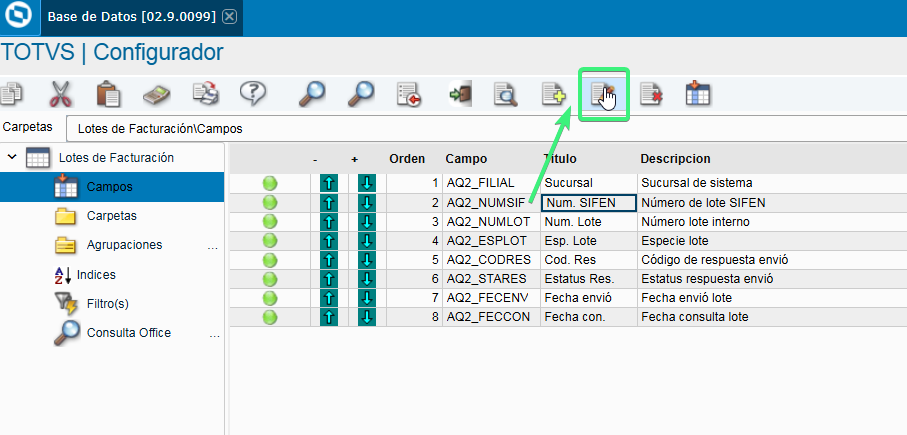This screenshot has width=907, height=435.
Task: Select the AQ2_FECENV field cell
Action: point(492,298)
